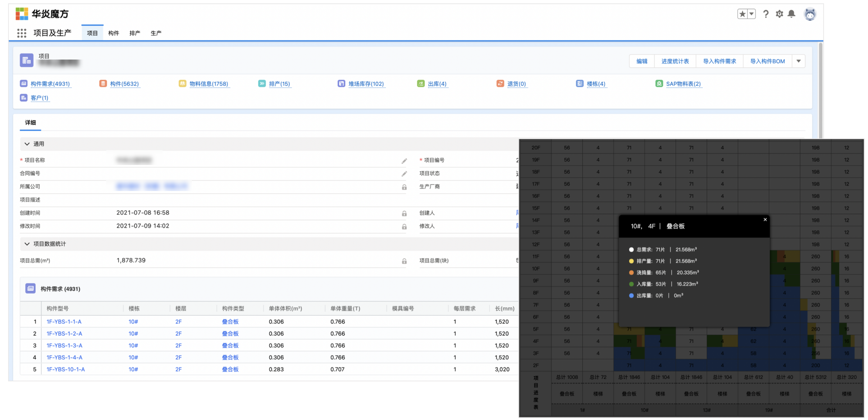Open the setup gear icon
This screenshot has width=868, height=420.
click(x=779, y=14)
